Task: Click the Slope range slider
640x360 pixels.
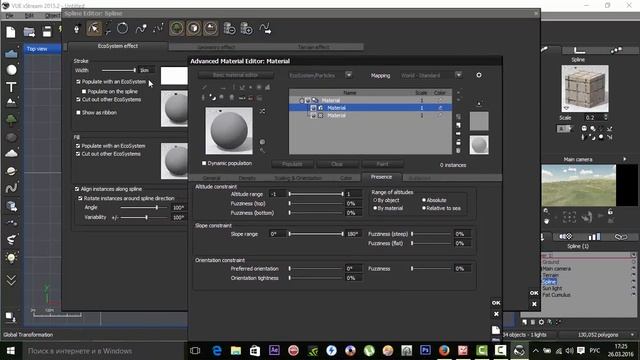Action: coord(316,234)
